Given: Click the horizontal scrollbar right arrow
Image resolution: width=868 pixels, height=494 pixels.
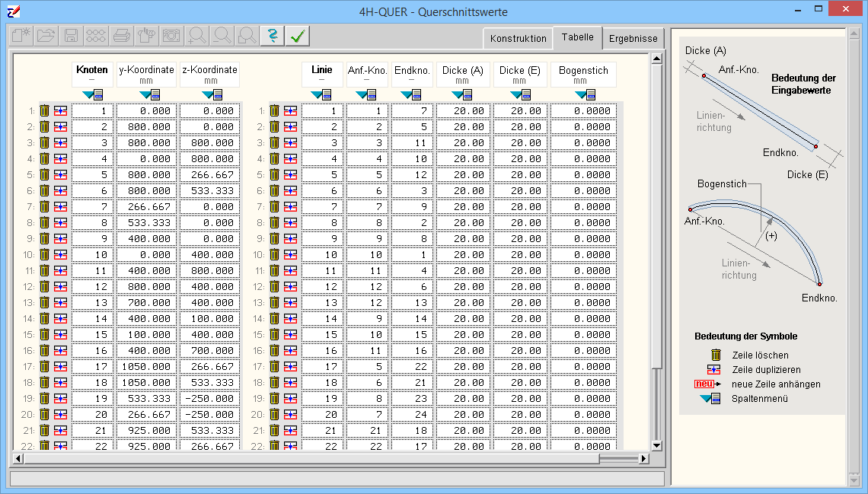Looking at the screenshot, I should (x=644, y=459).
